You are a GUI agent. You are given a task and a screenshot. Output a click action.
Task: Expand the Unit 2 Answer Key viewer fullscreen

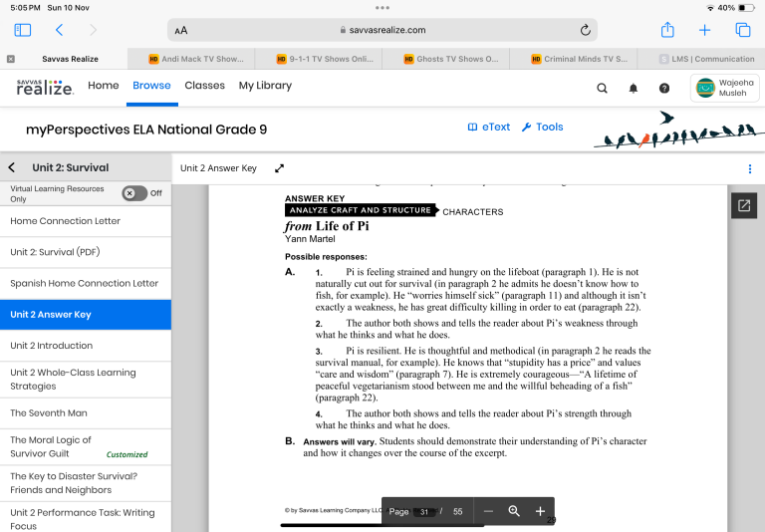[x=280, y=168]
